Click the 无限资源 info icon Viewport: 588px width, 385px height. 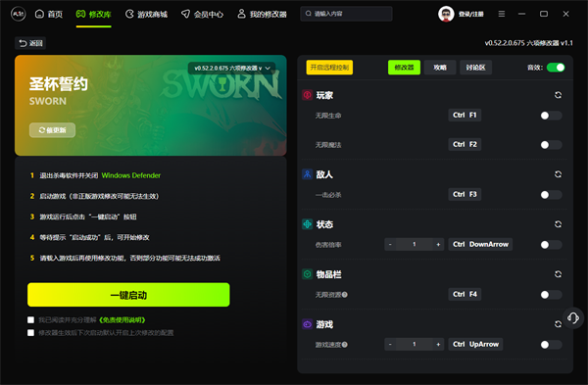pos(345,295)
